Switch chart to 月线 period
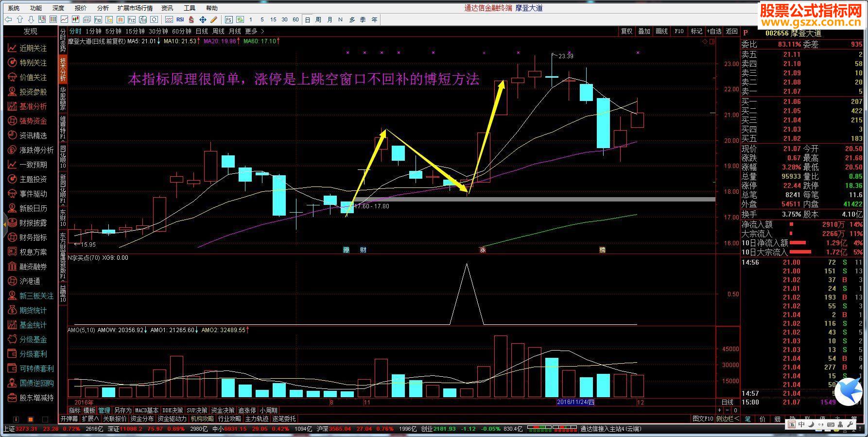Image resolution: width=868 pixels, height=437 pixels. (235, 31)
